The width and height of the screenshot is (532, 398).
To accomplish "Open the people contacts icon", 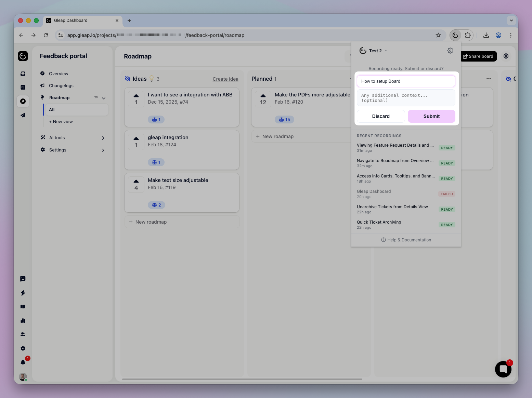I will (x=23, y=334).
